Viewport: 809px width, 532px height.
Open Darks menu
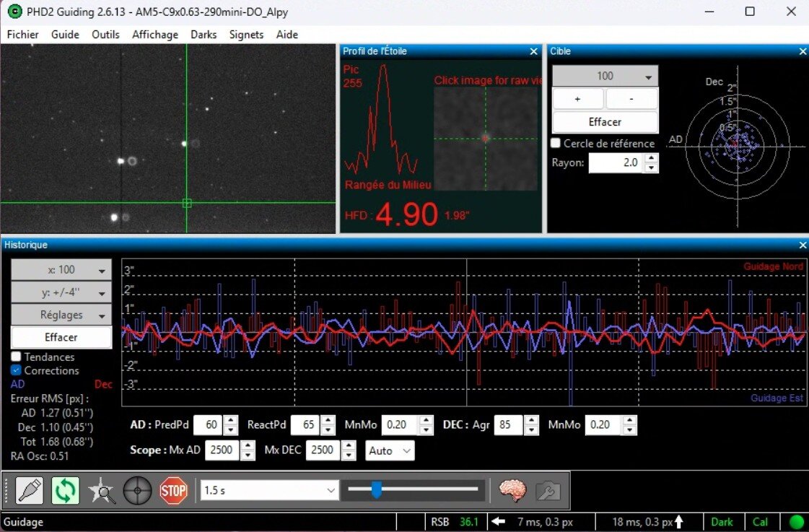(204, 35)
